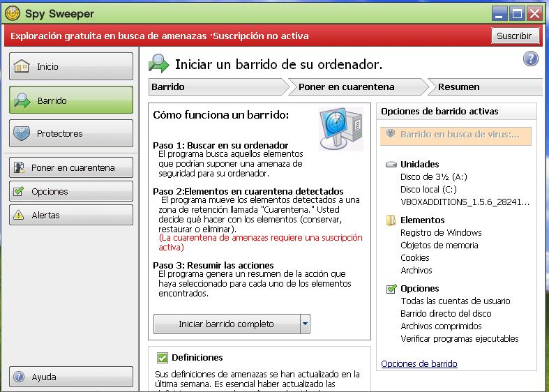Click the folder icon beside Elementos
This screenshot has width=549, height=392.
coord(391,220)
